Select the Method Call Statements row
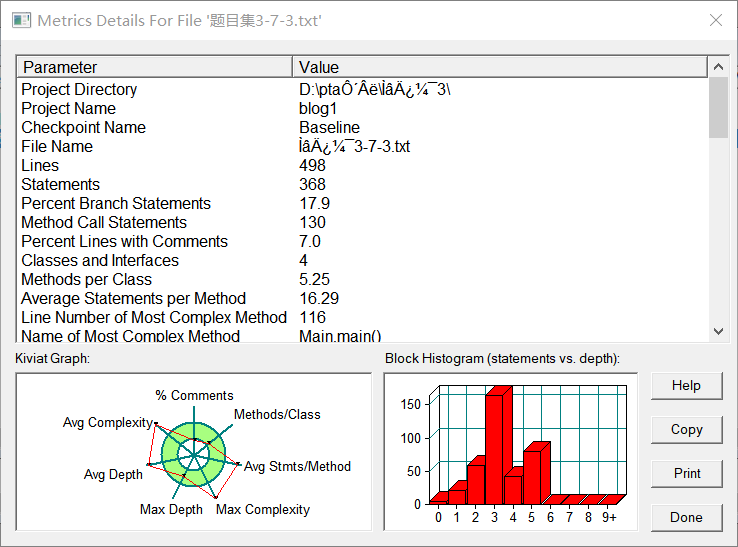 362,222
